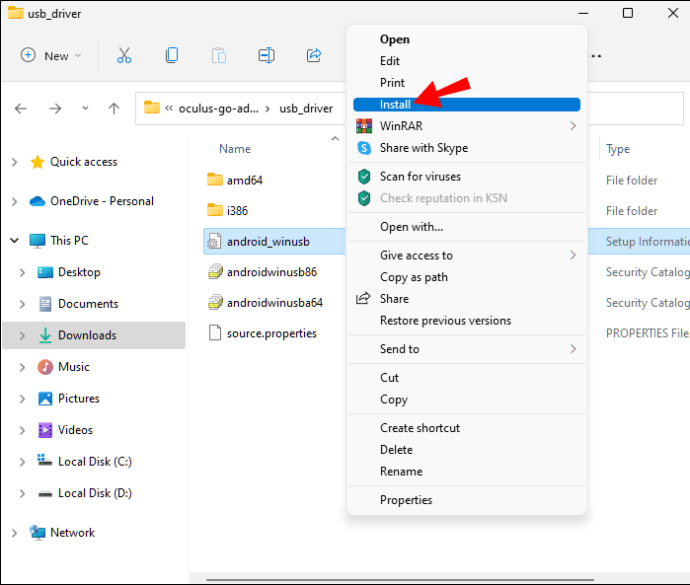Select the i386 folder
This screenshot has height=585, width=690.
(237, 211)
